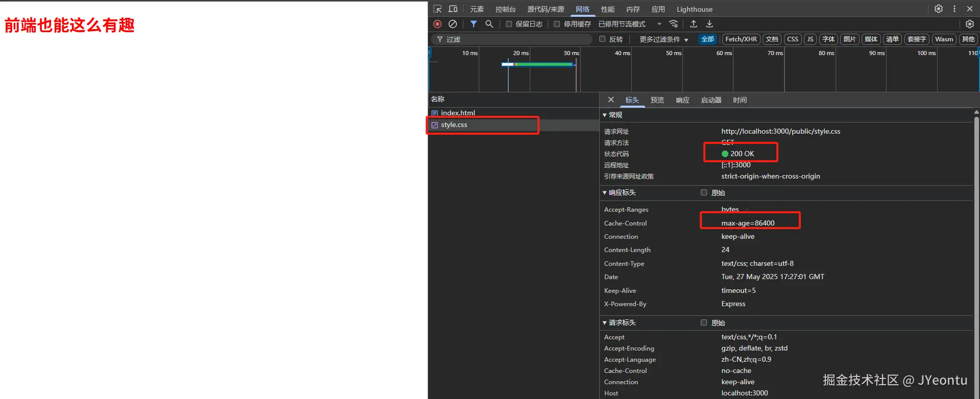Tick 原始 checkbox for 响应标头
Viewport: 980px width, 399px height.
pos(704,192)
